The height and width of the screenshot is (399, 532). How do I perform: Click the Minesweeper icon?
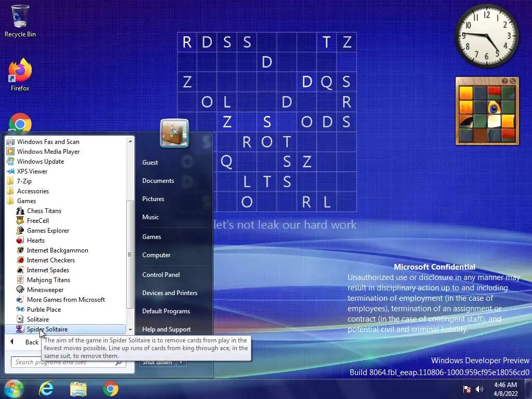click(20, 289)
